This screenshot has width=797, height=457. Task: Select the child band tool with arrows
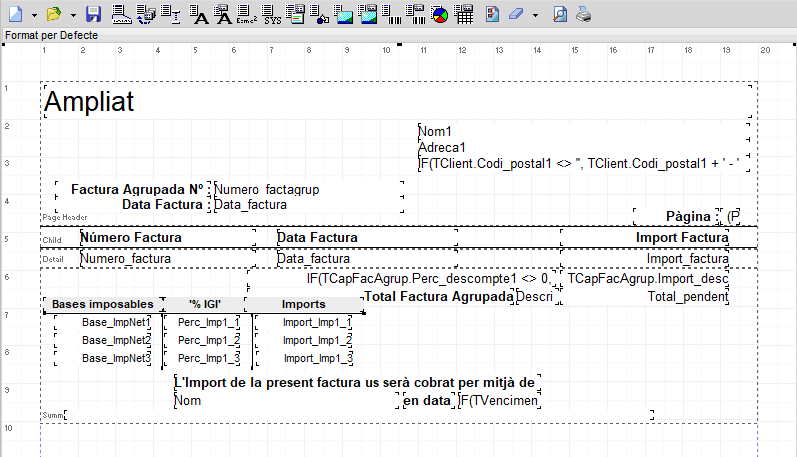[146, 14]
